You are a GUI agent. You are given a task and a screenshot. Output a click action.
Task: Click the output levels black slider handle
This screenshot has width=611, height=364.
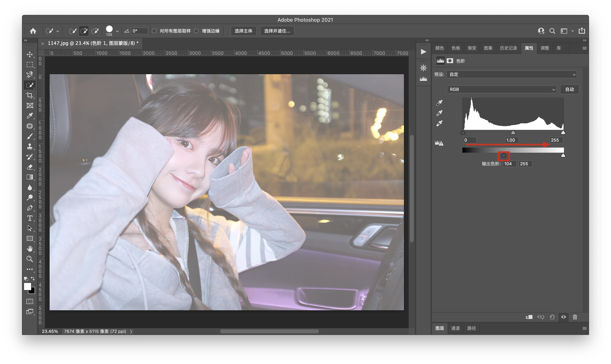504,155
